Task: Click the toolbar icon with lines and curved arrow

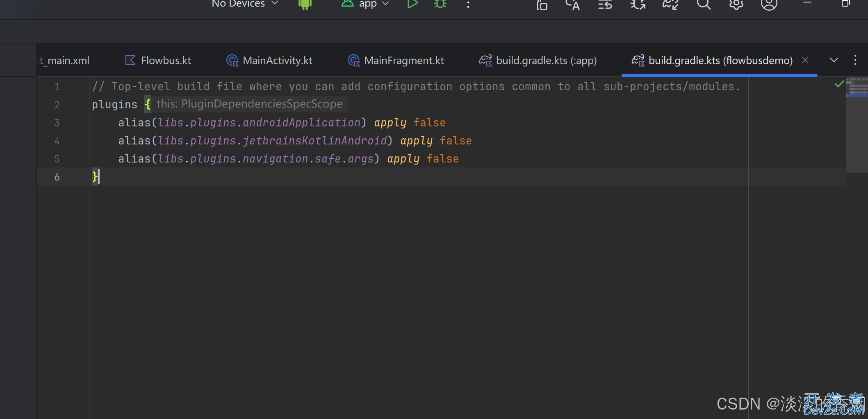Action: pyautogui.click(x=605, y=5)
